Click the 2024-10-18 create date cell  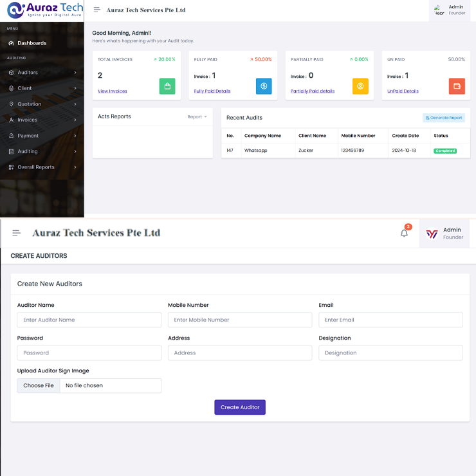pos(404,151)
